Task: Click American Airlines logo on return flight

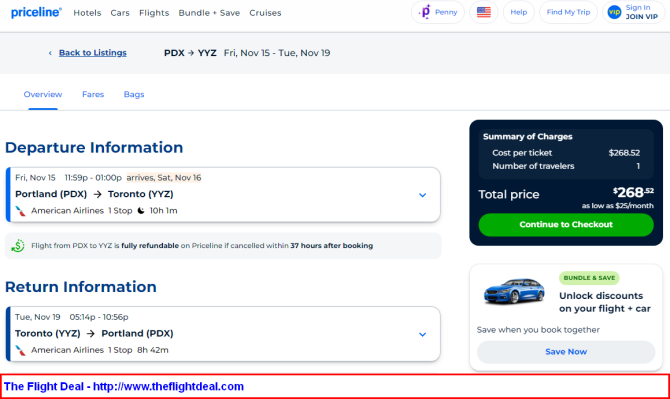Action: (21, 350)
